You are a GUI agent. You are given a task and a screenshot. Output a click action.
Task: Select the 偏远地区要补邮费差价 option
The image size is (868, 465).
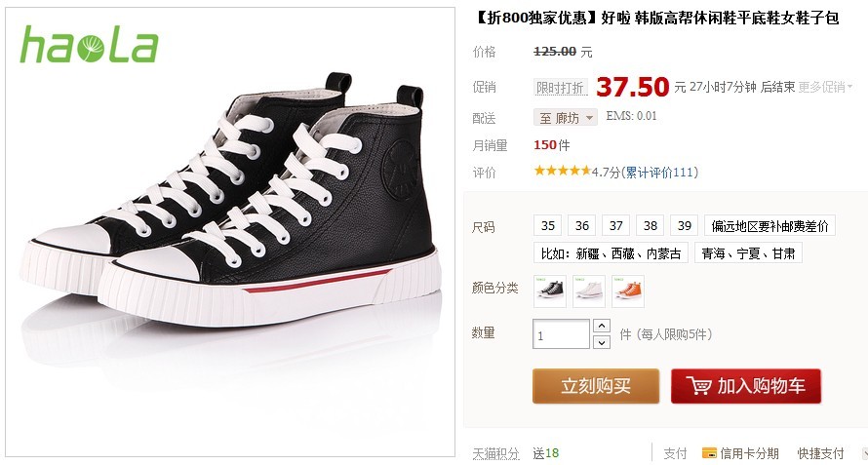point(769,226)
